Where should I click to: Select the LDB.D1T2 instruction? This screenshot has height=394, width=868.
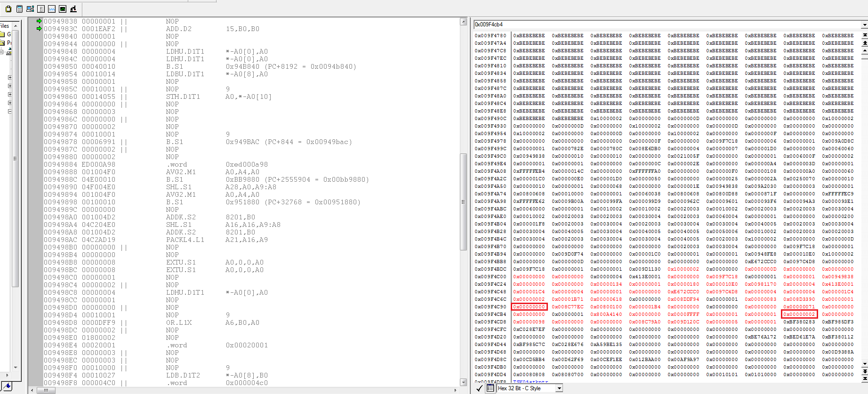[183, 375]
